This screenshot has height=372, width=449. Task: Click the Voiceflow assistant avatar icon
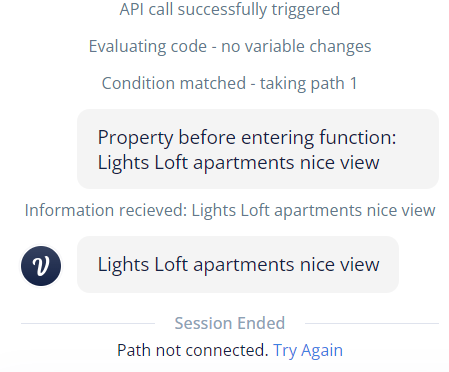(x=41, y=266)
